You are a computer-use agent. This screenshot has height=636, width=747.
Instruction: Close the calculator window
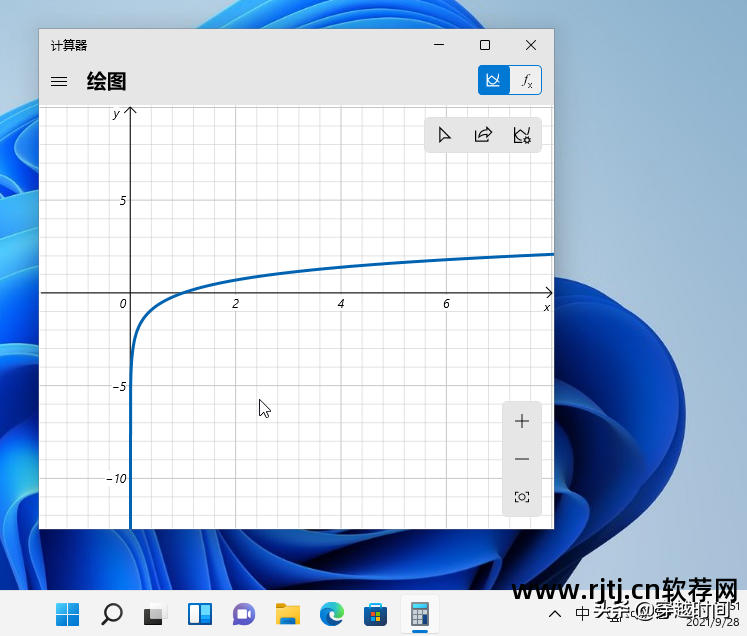[x=531, y=45]
